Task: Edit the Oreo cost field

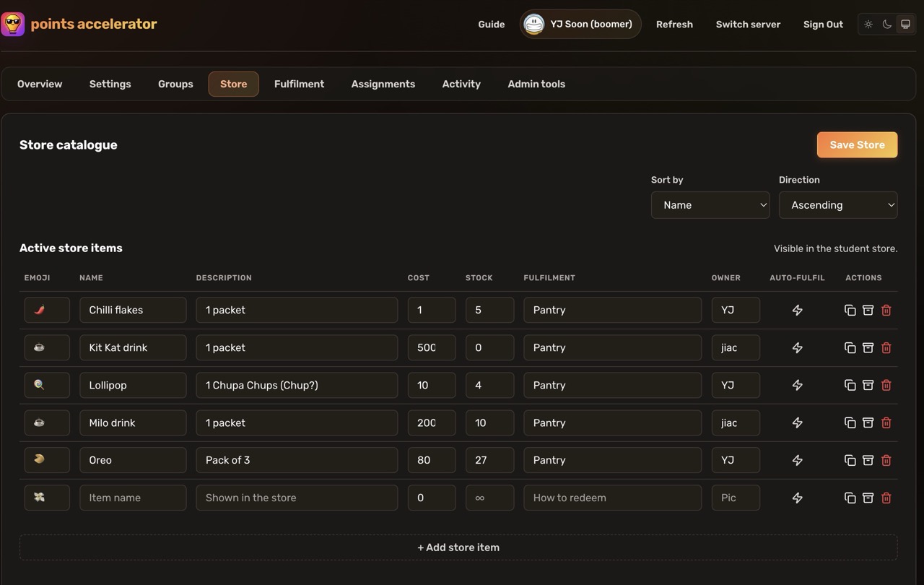Action: click(x=432, y=460)
